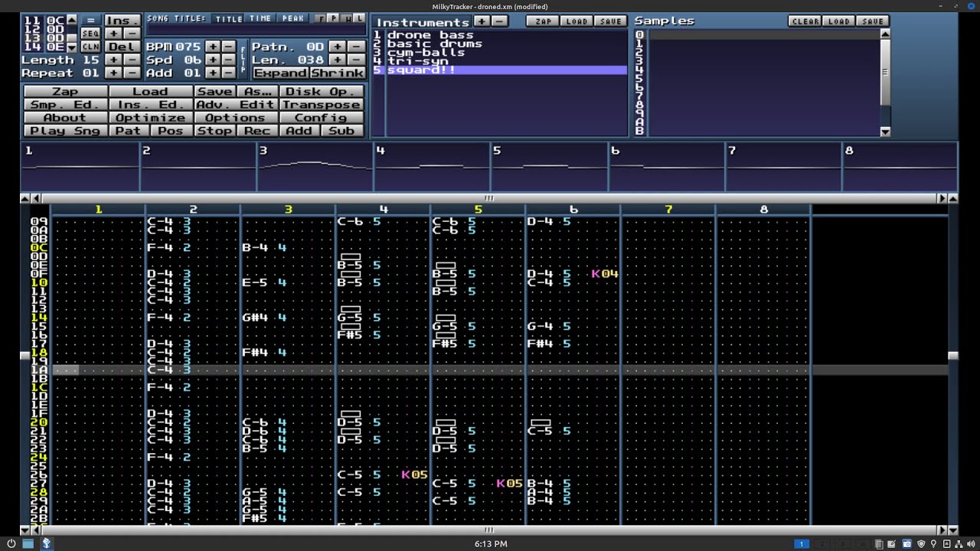Switch to the PEAK display tab
Viewport: 980px width, 551px height.
tap(292, 18)
